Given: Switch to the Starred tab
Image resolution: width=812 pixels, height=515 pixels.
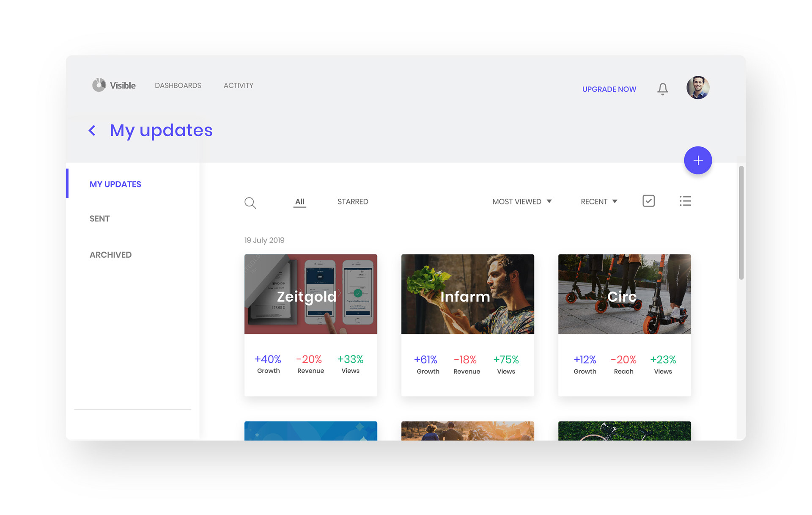Looking at the screenshot, I should [353, 201].
